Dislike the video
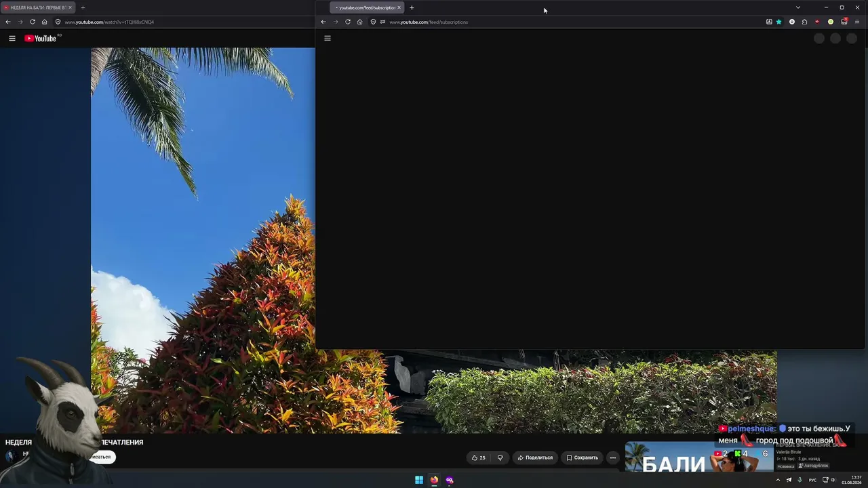The height and width of the screenshot is (488, 868). click(500, 457)
